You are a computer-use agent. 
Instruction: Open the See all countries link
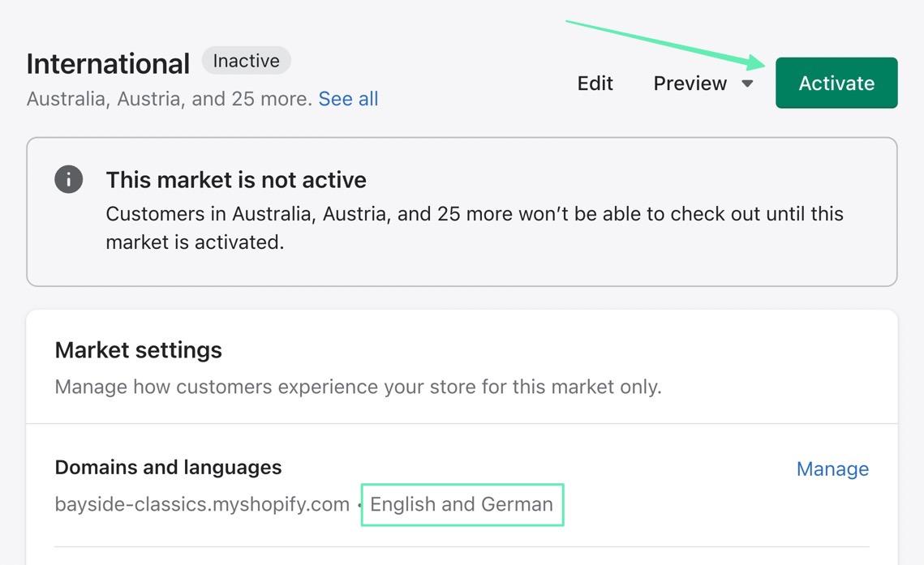point(348,99)
